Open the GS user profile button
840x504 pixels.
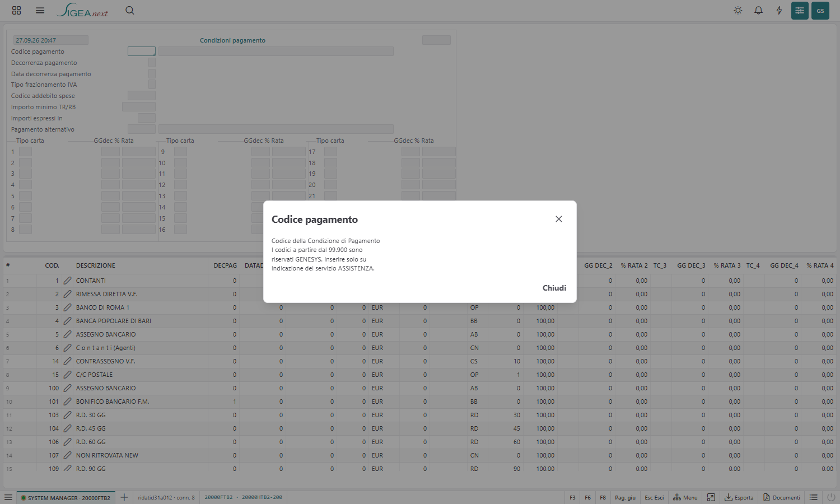pyautogui.click(x=820, y=10)
